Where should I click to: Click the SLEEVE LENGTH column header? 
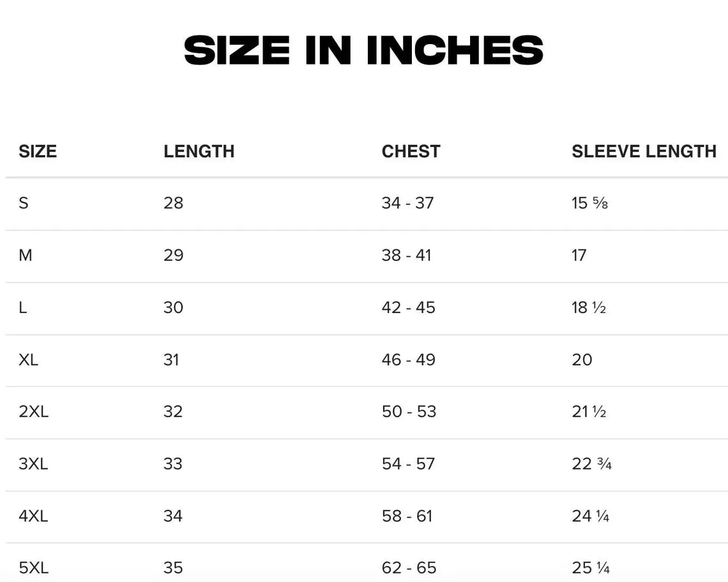point(644,151)
